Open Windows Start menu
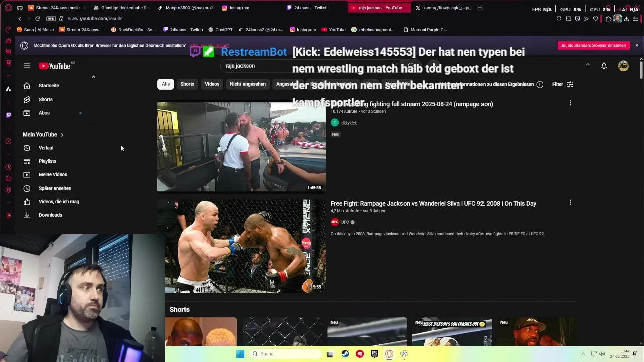The image size is (644, 362). (x=240, y=354)
